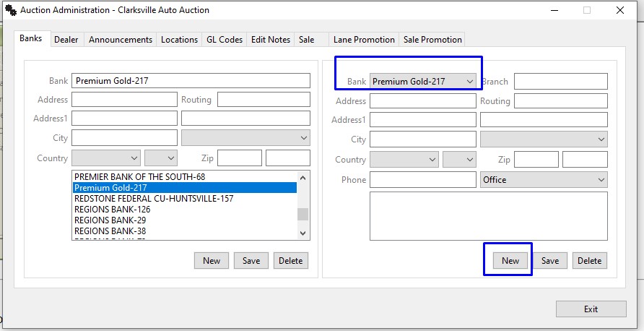Click scroll up arrow of bank list
Viewport: 644px width, 331px height.
(x=303, y=178)
